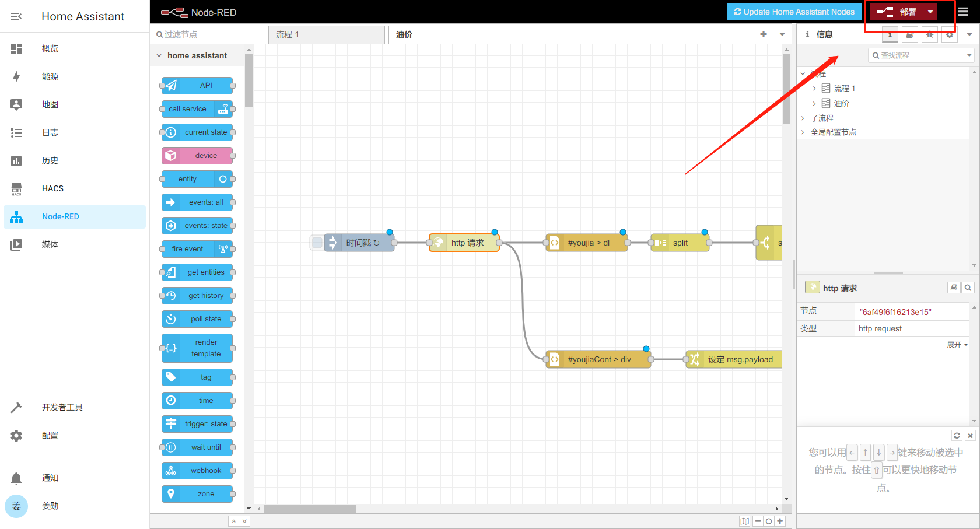Open the debug messages sidebar tab (bug icon)
Viewport: 980px width, 529px height.
point(930,34)
